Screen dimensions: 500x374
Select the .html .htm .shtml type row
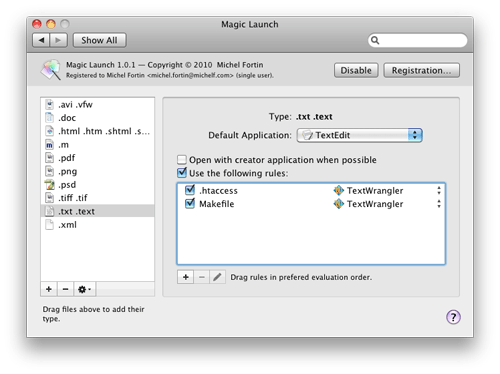coord(97,131)
